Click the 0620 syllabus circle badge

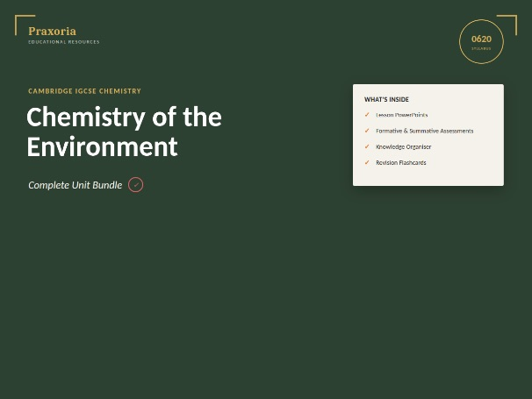pyautogui.click(x=481, y=42)
